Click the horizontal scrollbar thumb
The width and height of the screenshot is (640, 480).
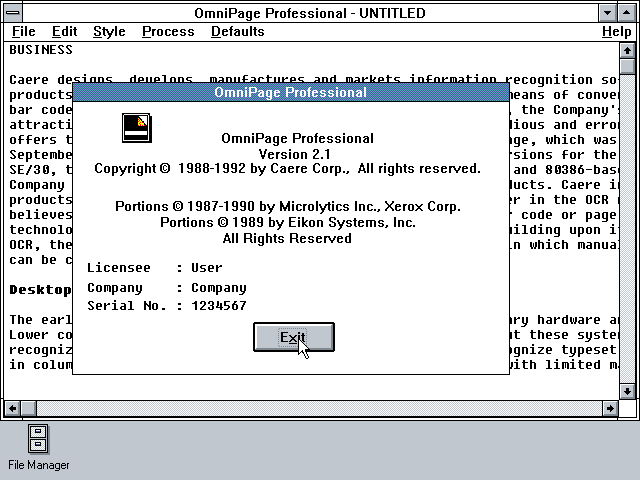click(x=29, y=408)
